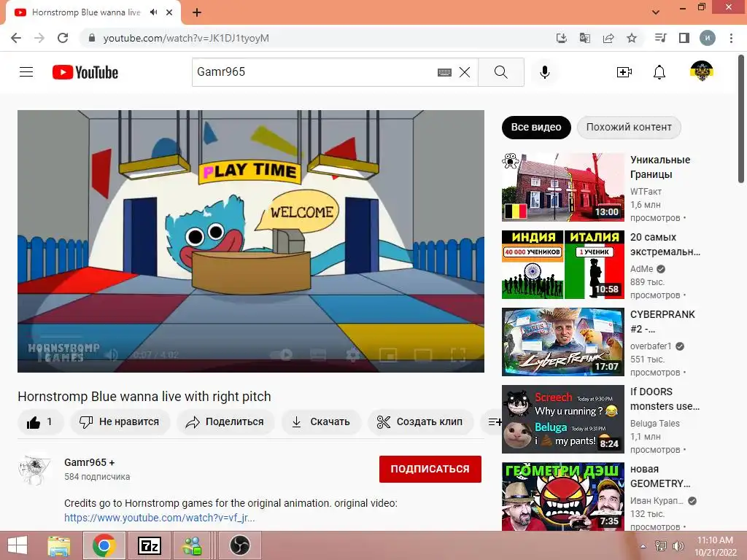Screen dimensions: 747x560
Task: Show hidden system tray icons
Action: click(x=643, y=546)
